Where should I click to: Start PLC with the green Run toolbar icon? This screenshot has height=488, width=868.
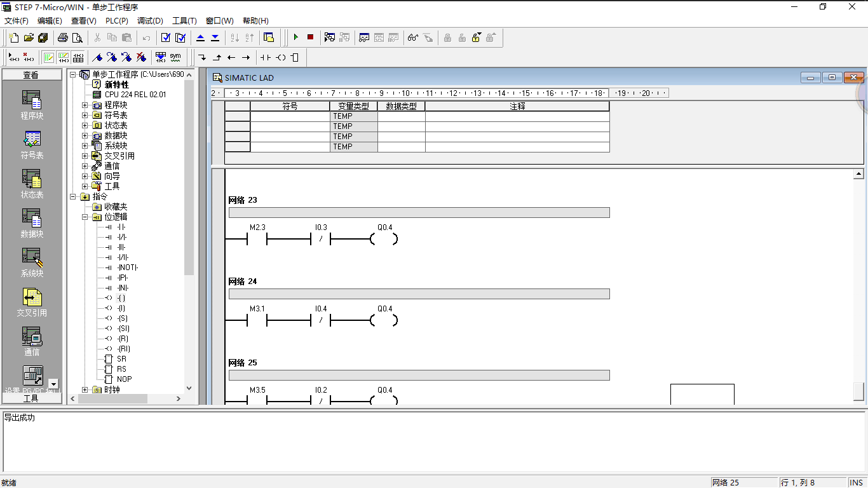(295, 37)
